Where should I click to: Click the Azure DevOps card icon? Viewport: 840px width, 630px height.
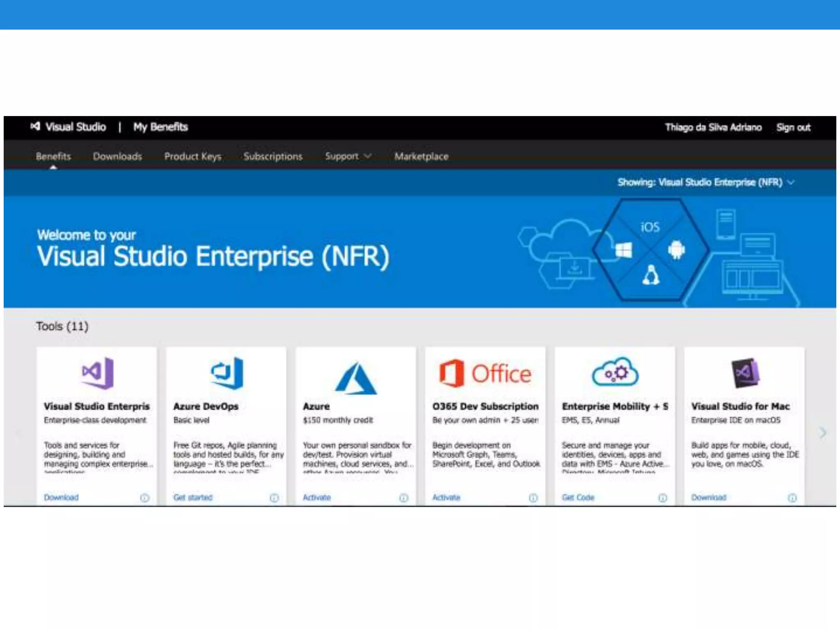click(x=227, y=373)
